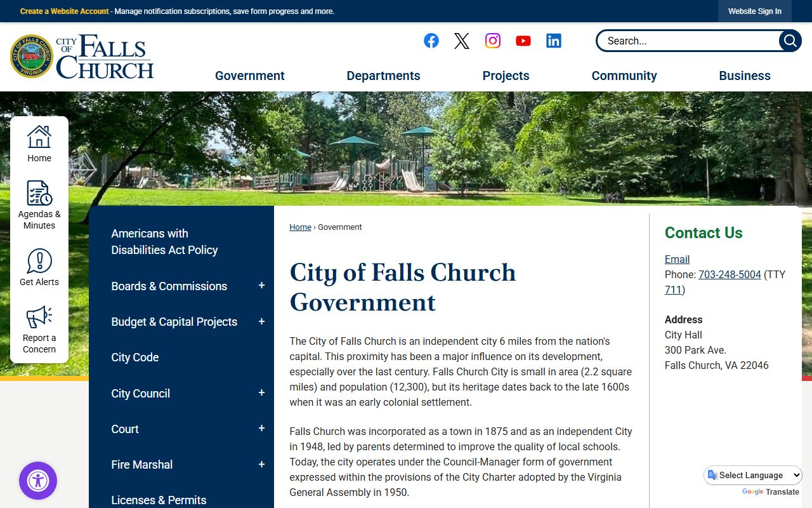Click phone number 703-248-5004
Image resolution: width=812 pixels, height=508 pixels.
[730, 274]
